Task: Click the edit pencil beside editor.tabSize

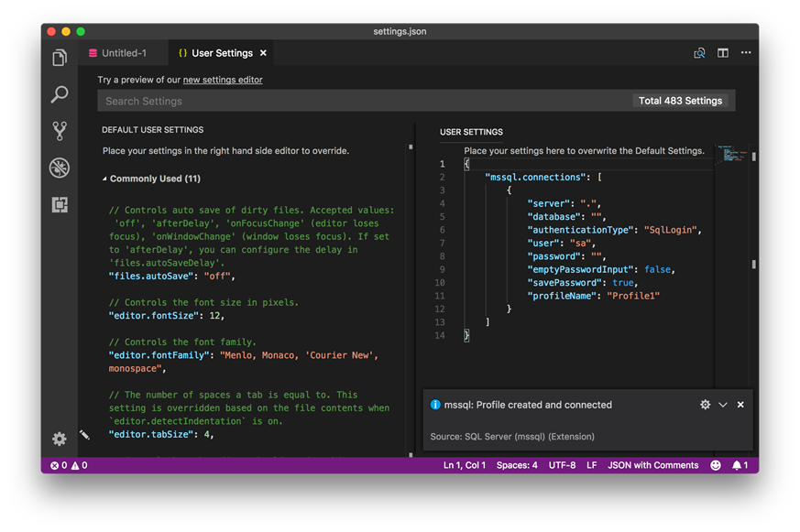Action: (84, 435)
